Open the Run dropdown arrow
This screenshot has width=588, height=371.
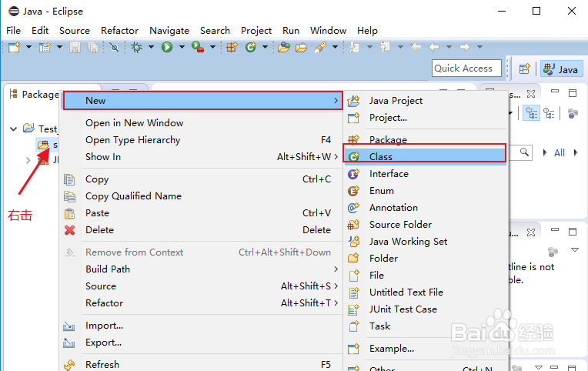(x=182, y=47)
